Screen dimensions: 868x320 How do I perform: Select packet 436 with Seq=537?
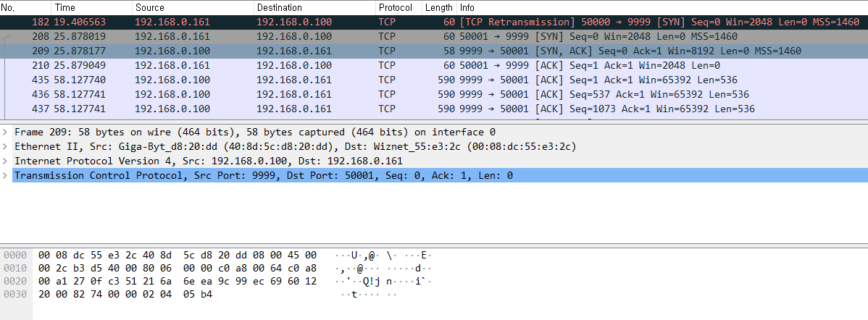coord(434,94)
